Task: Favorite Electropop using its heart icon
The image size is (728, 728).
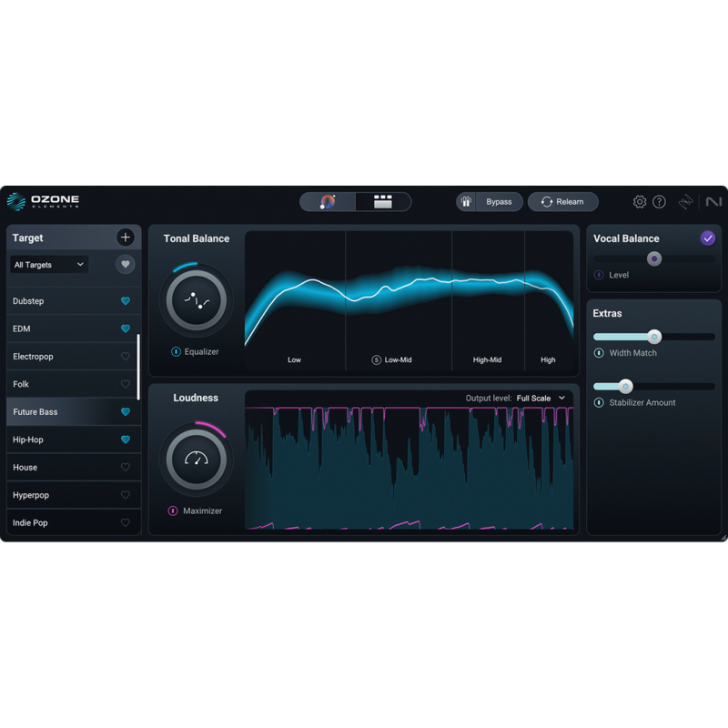Action: coord(126,357)
